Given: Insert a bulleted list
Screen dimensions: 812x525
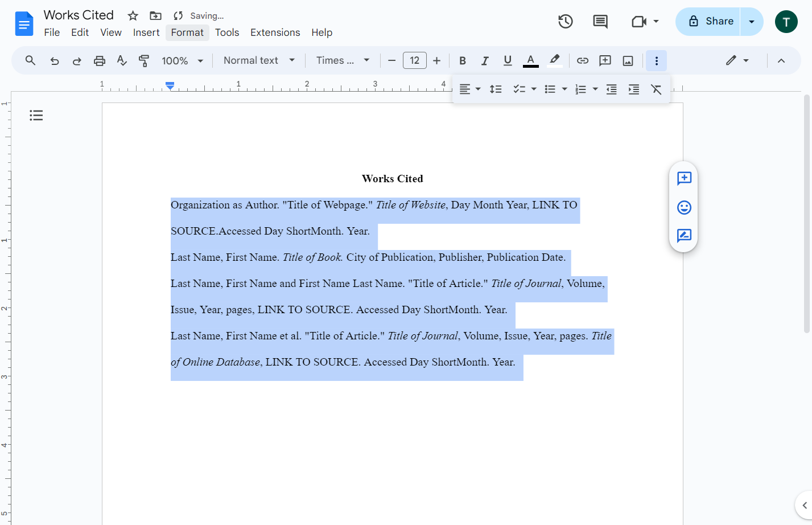Looking at the screenshot, I should [550, 89].
